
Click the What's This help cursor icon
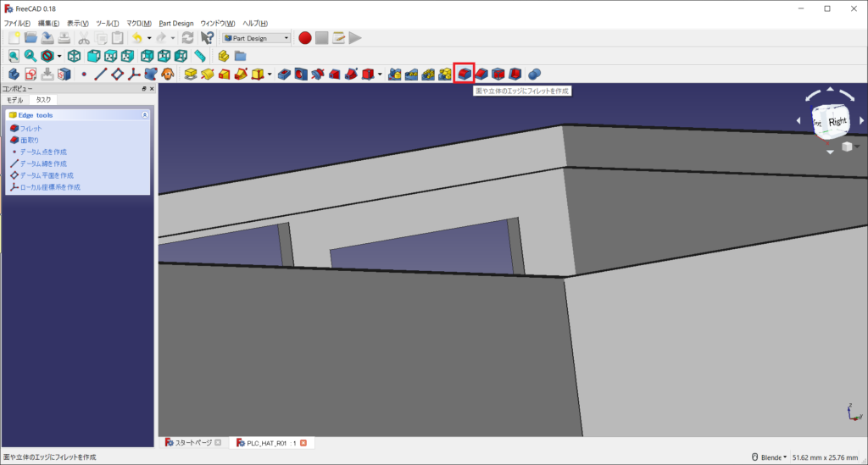tap(207, 37)
